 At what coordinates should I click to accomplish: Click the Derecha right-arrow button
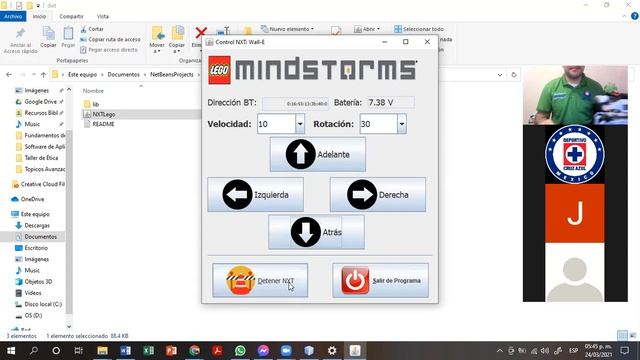(378, 195)
